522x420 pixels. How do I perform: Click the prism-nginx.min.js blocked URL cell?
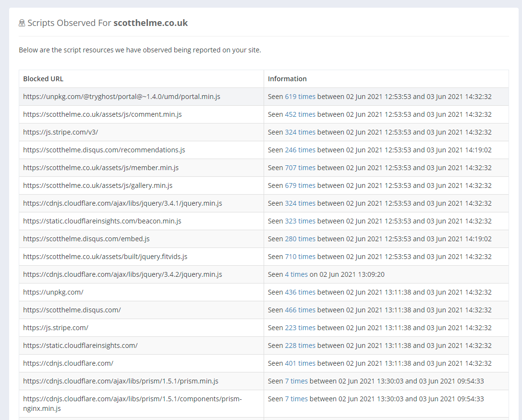[x=132, y=404]
